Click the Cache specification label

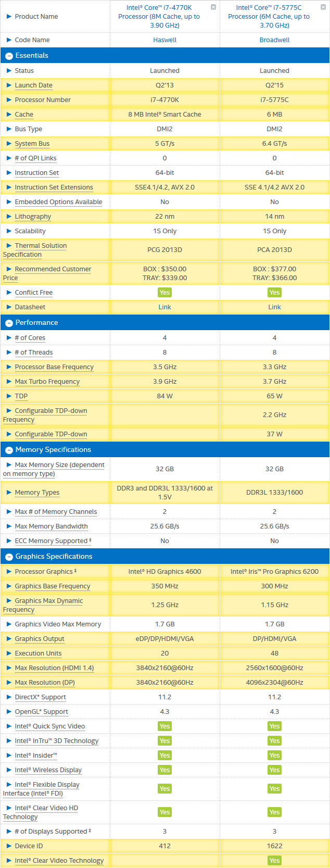point(24,115)
